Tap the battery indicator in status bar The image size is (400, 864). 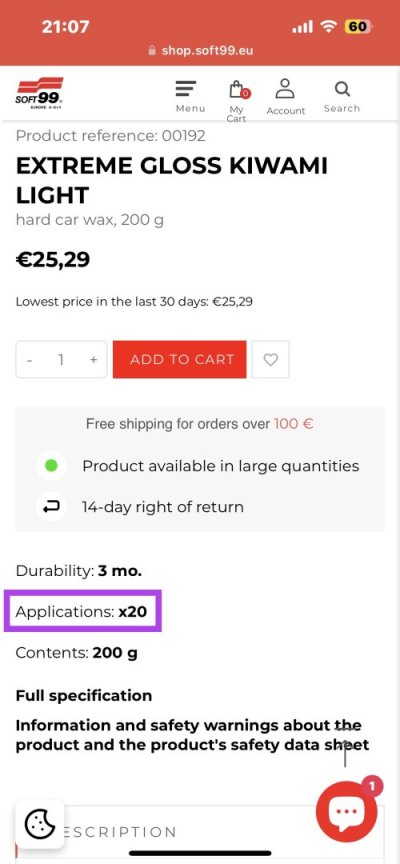click(358, 26)
